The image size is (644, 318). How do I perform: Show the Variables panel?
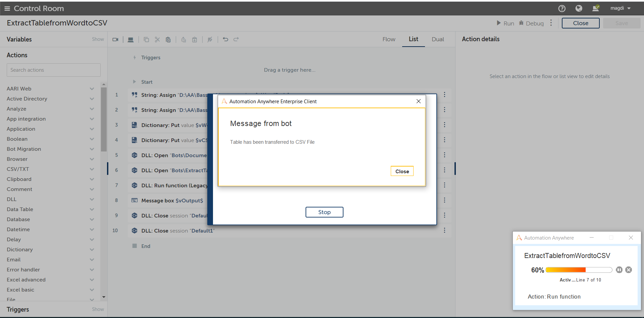coord(98,39)
